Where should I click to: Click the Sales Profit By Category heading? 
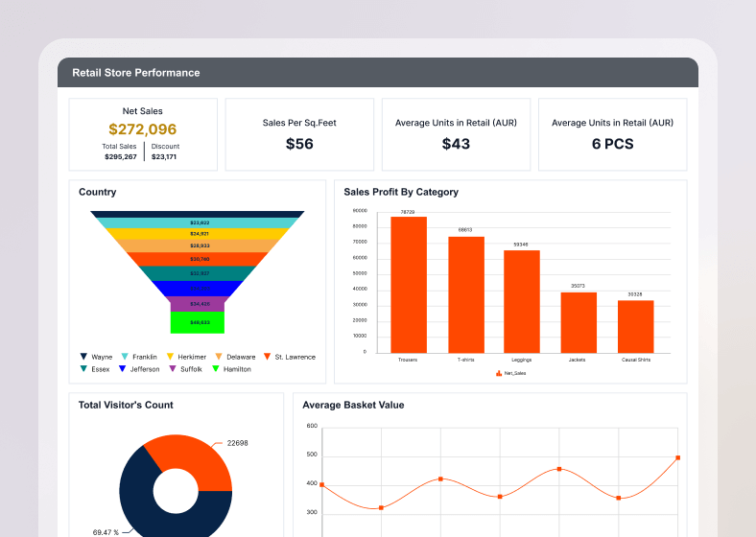tap(401, 192)
